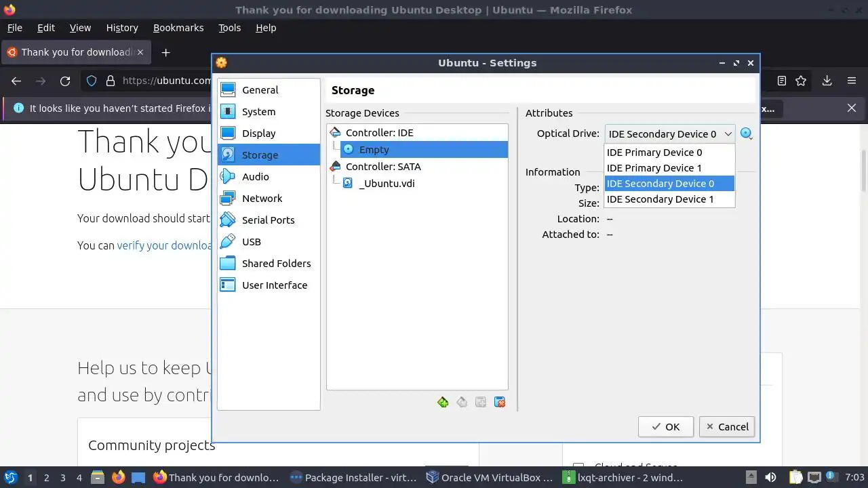Screen dimensions: 868x488
Task: Open the System settings category
Action: (x=269, y=112)
